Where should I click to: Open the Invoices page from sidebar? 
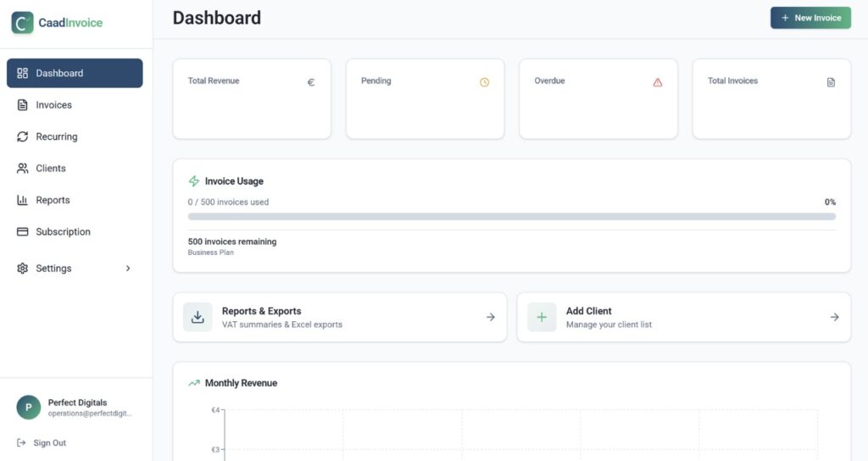coord(53,105)
